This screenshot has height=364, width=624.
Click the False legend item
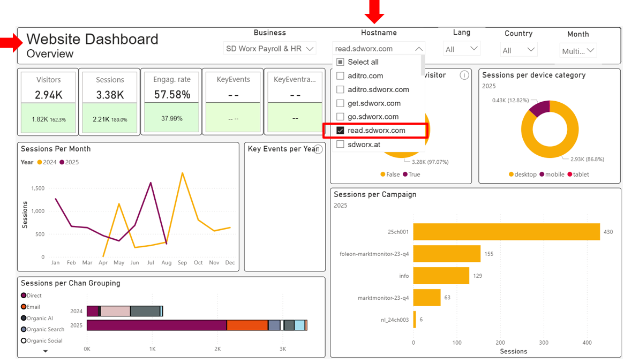(x=390, y=175)
